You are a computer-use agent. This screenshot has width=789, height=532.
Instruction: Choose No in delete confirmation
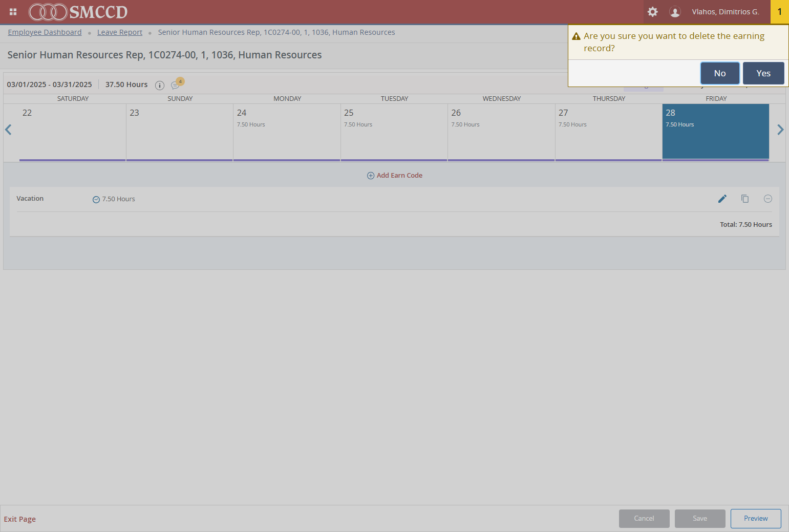[720, 73]
